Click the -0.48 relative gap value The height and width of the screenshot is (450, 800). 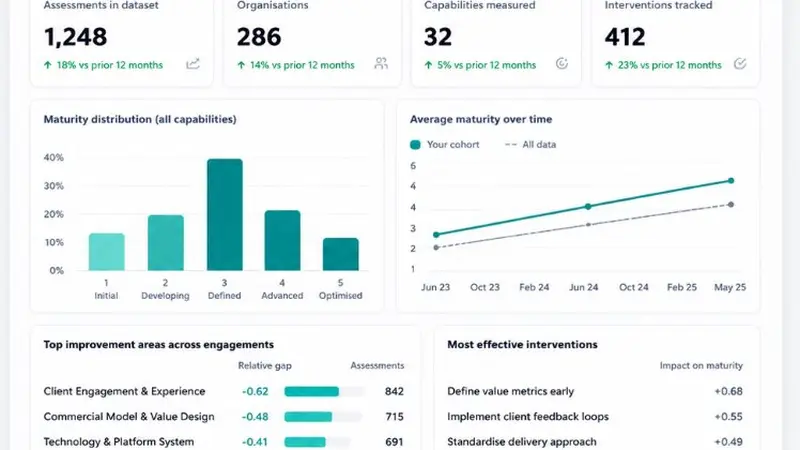(x=255, y=417)
